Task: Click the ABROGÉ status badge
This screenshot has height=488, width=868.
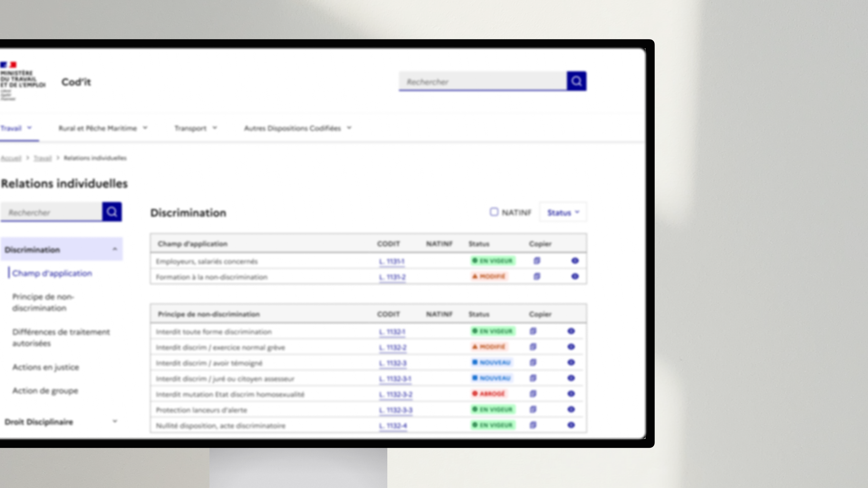Action: pos(489,393)
